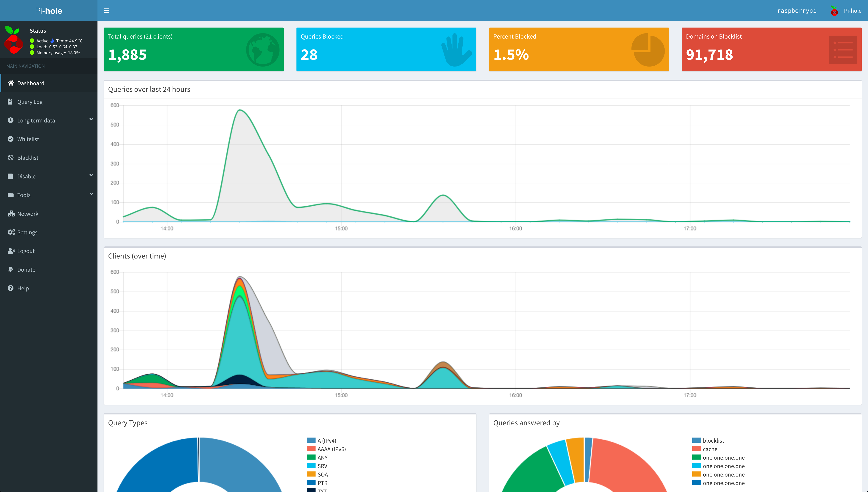Expand the Long term data submenu chevron
The image size is (868, 492).
click(x=91, y=119)
